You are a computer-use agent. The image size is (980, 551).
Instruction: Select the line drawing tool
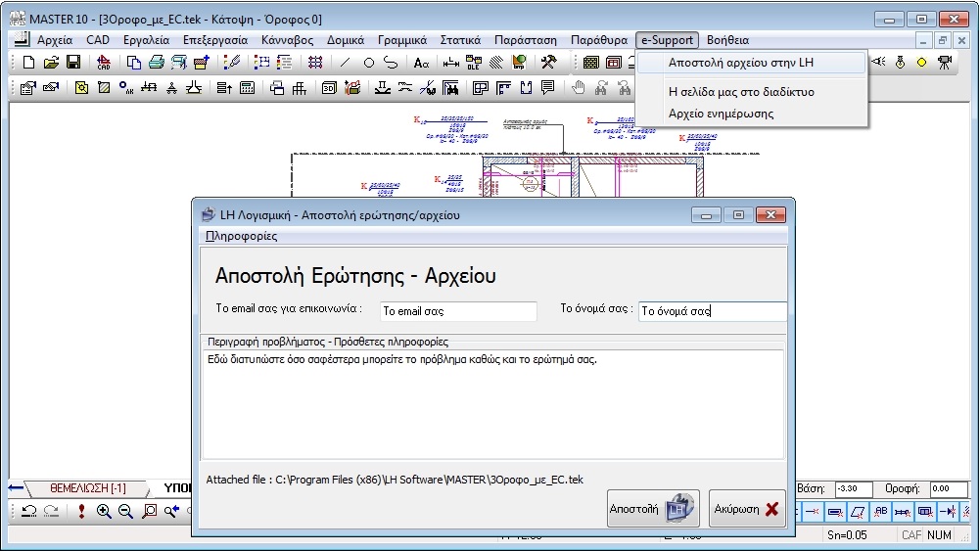345,63
